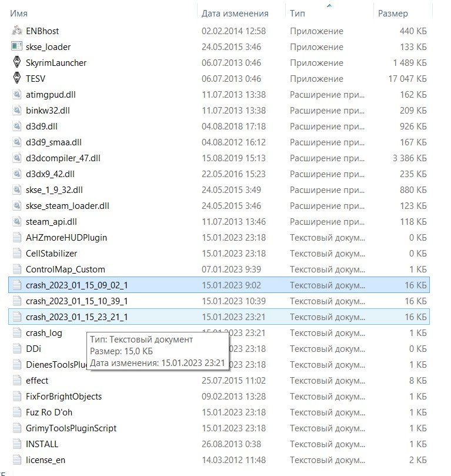
Task: Select the d3dcompiler_47.dll file name
Action: pyautogui.click(x=63, y=158)
